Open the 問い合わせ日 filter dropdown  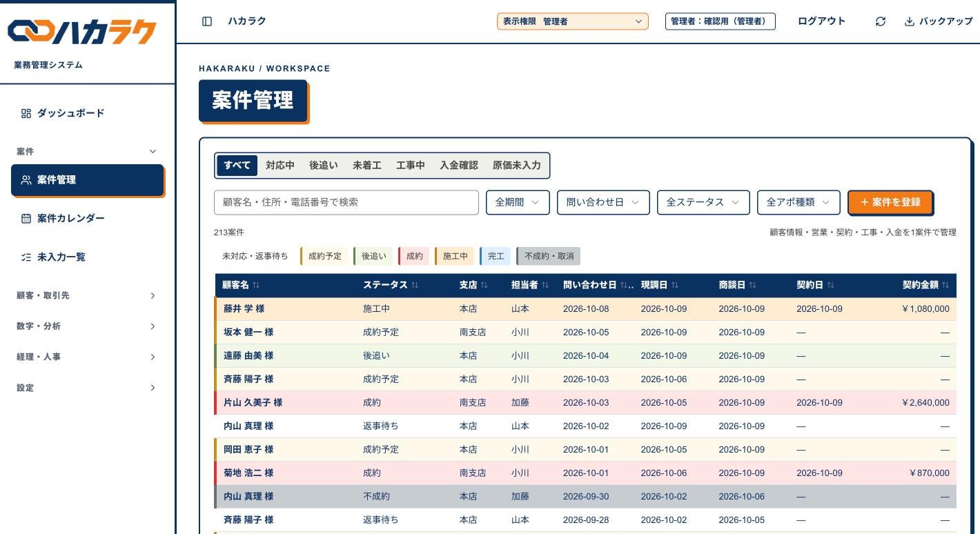coord(603,202)
